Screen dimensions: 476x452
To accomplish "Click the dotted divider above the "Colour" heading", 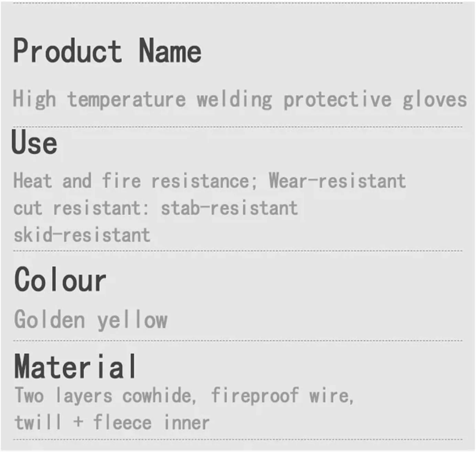I will [x=237, y=251].
